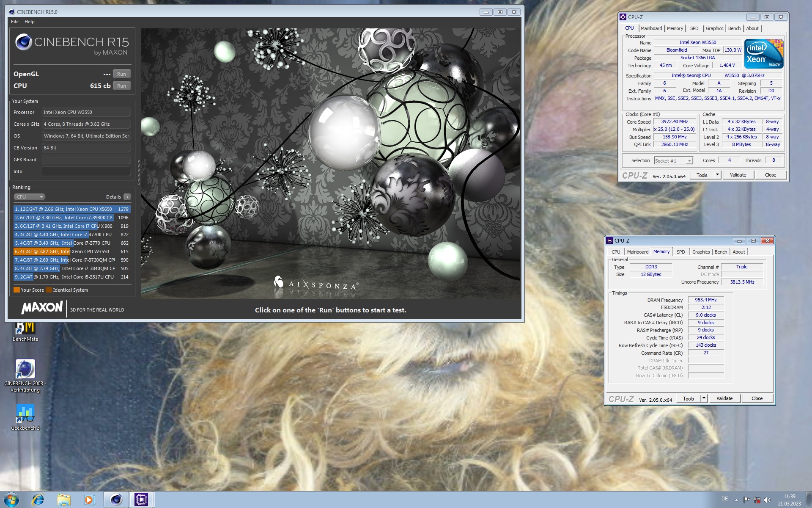Click the Windows Start orb
Image resolution: width=812 pixels, height=508 pixels.
coord(11,500)
